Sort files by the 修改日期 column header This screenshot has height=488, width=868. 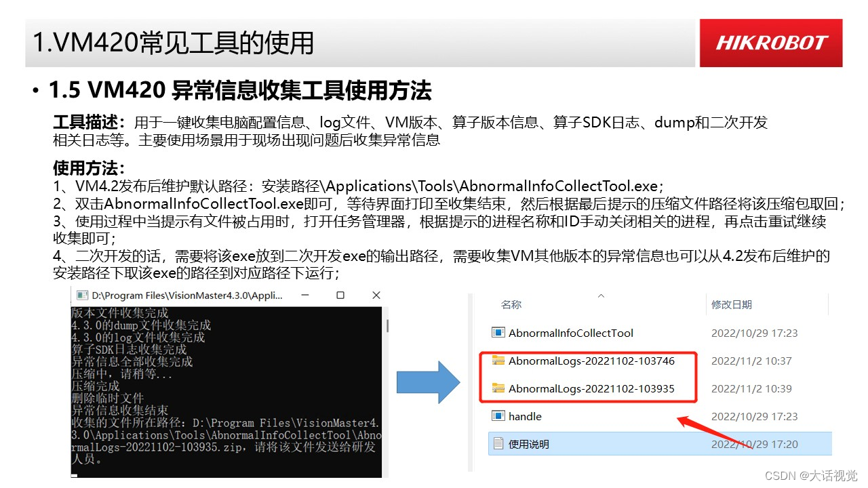pyautogui.click(x=732, y=305)
